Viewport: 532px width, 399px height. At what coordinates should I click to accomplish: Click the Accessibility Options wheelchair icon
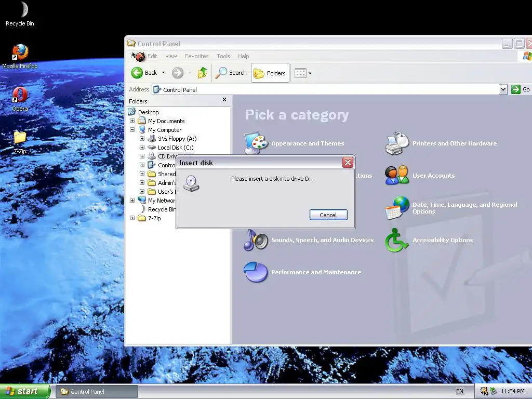click(396, 240)
